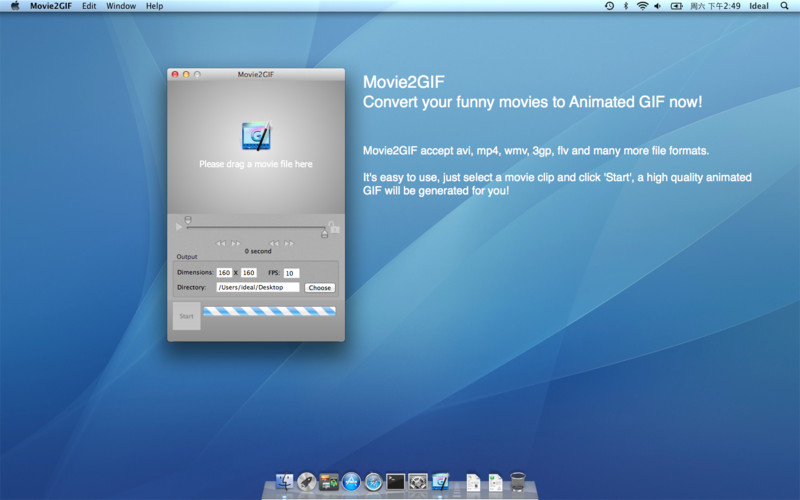
Task: Step the end point backward with right rewind arrows
Action: coord(274,243)
